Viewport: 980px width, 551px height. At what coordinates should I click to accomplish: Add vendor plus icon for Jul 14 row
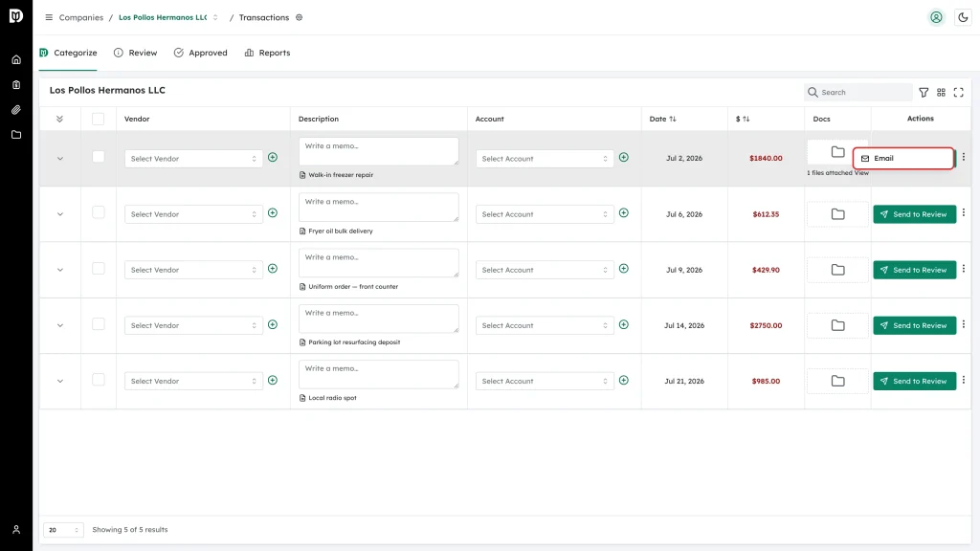[273, 325]
